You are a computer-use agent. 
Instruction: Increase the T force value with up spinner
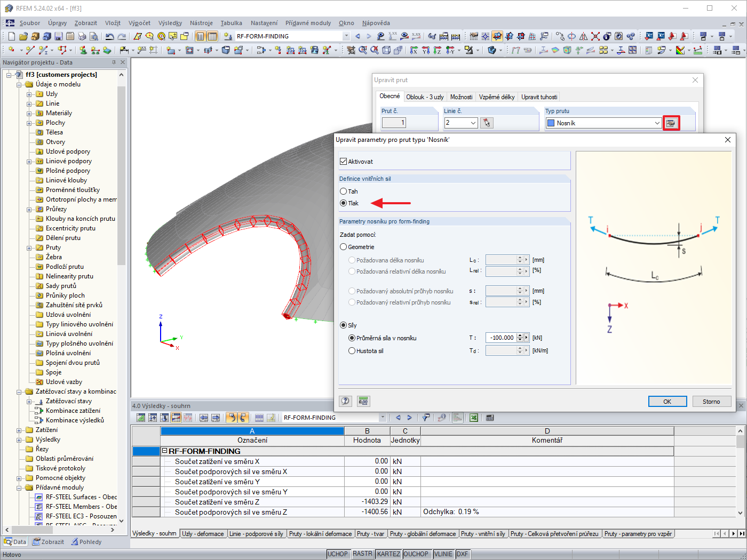click(x=520, y=335)
